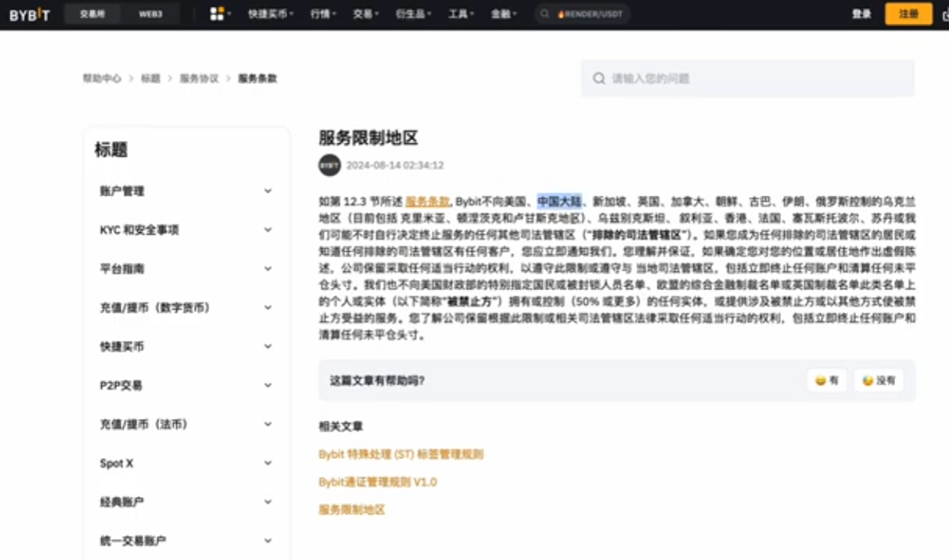Open Bybit通证管理规则 V1.0 article
The height and width of the screenshot is (560, 949).
pos(377,482)
